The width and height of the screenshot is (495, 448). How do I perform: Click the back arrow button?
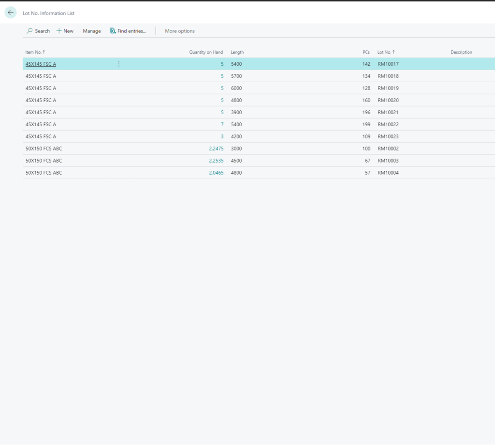pyautogui.click(x=11, y=13)
